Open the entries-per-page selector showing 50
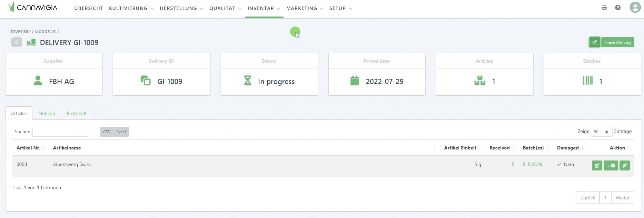Viewport: 644px width, 218px height. tap(601, 132)
